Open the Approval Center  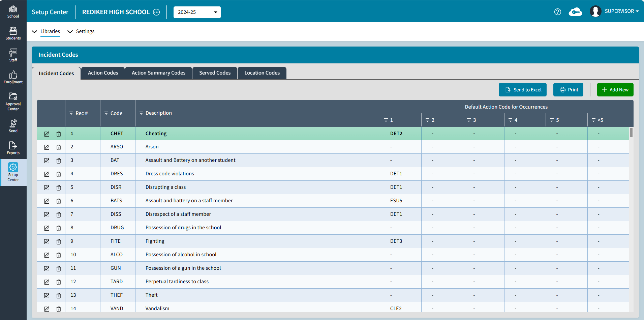pos(13,101)
